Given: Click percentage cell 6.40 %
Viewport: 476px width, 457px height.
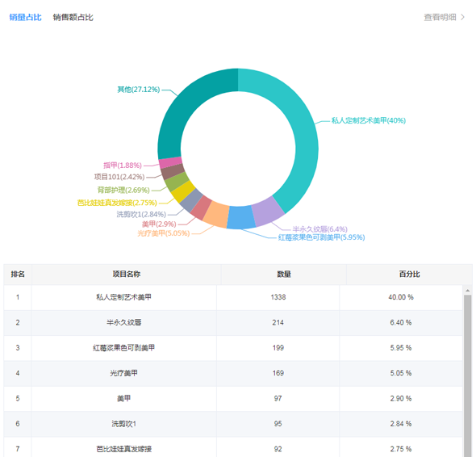Looking at the screenshot, I should (401, 322).
